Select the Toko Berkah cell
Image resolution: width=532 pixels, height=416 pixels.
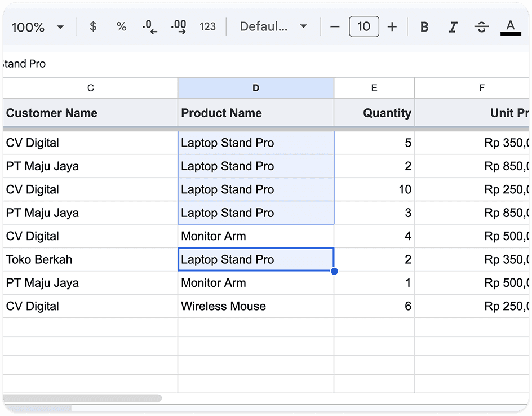point(91,259)
